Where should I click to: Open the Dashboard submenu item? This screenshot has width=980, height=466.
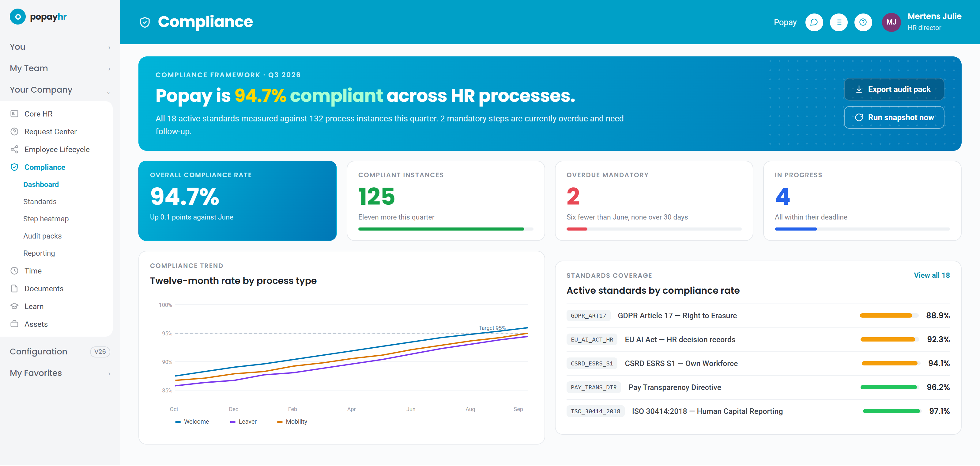click(x=41, y=184)
